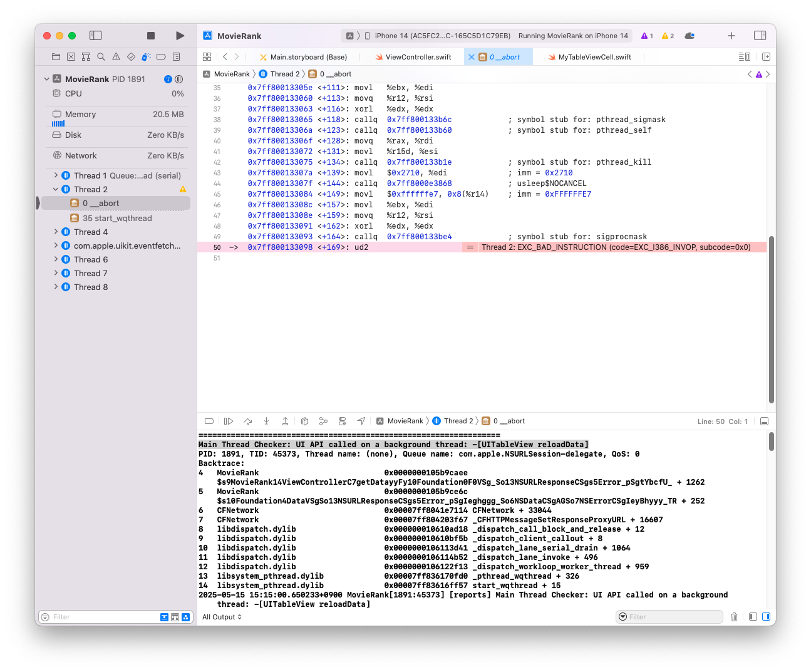Click the EXC_BAD_INSTRUCTION error annotation
811x672 pixels.
[616, 247]
